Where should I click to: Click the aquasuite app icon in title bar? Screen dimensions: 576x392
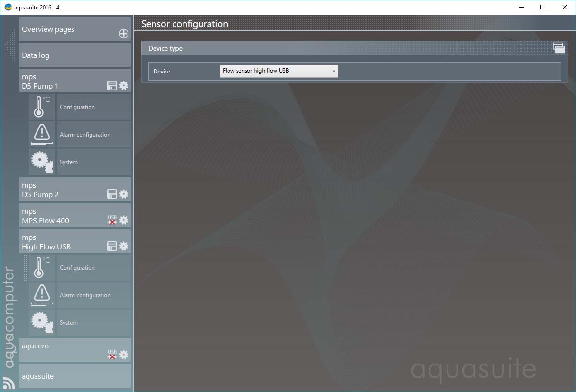click(8, 7)
